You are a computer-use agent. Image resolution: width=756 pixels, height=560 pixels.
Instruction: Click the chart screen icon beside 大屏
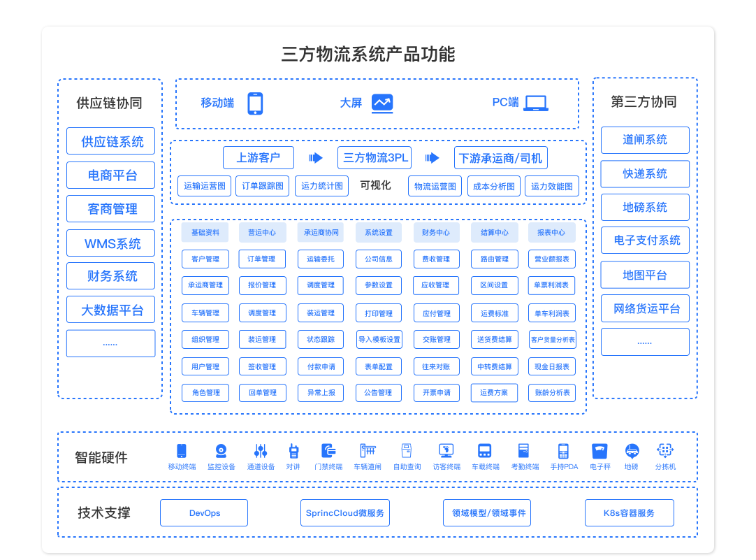[382, 103]
